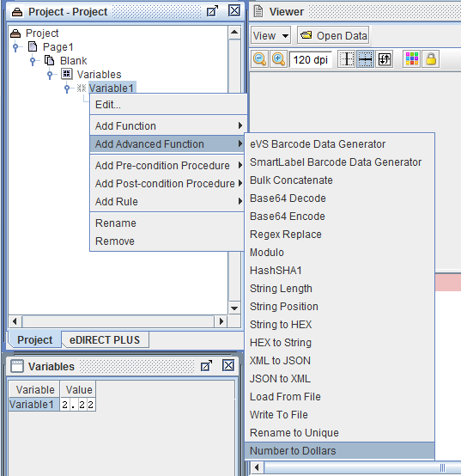Click the fit-to-page arrows icon
Screen dimensions: 461x476
(x=385, y=59)
